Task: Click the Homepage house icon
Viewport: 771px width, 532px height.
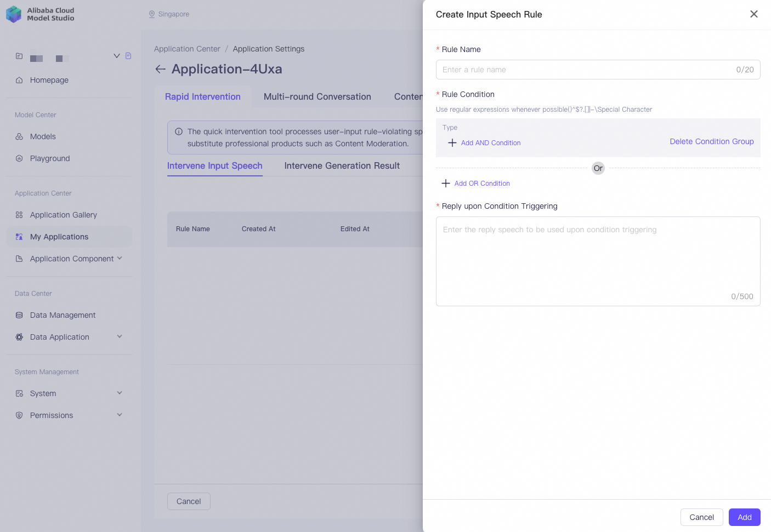Action: (x=19, y=80)
